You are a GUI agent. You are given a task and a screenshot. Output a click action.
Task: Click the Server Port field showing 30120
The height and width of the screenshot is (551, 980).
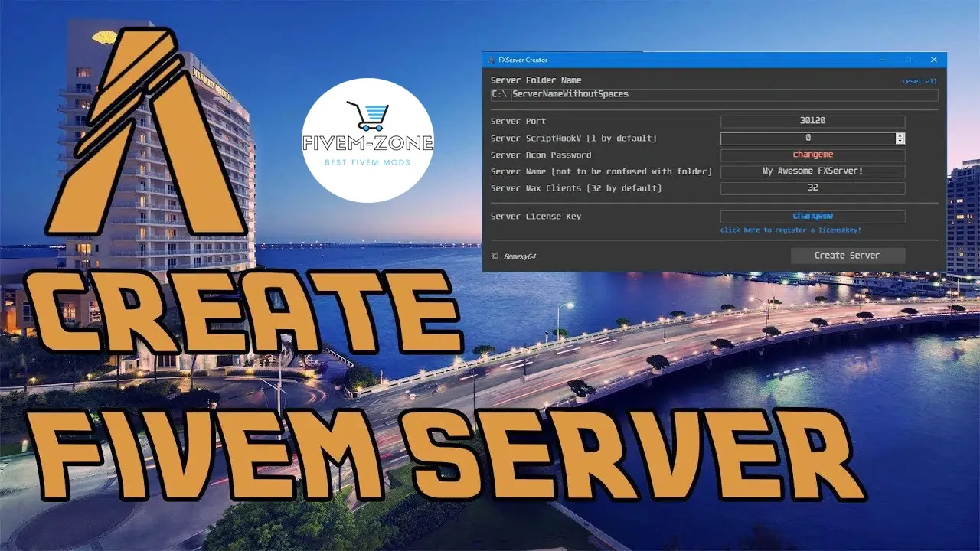[x=812, y=121]
